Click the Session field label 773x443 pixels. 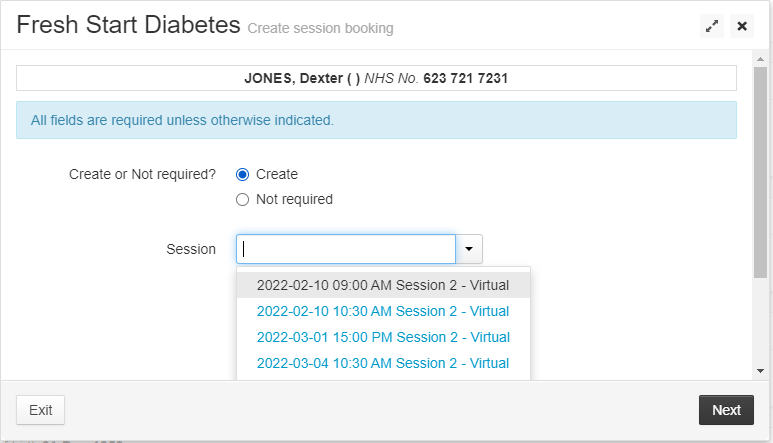point(191,249)
